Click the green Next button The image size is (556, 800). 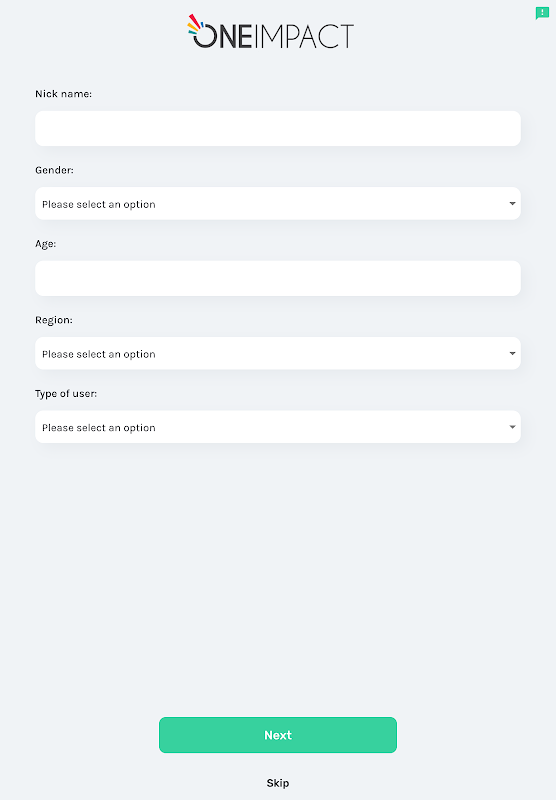pos(277,735)
